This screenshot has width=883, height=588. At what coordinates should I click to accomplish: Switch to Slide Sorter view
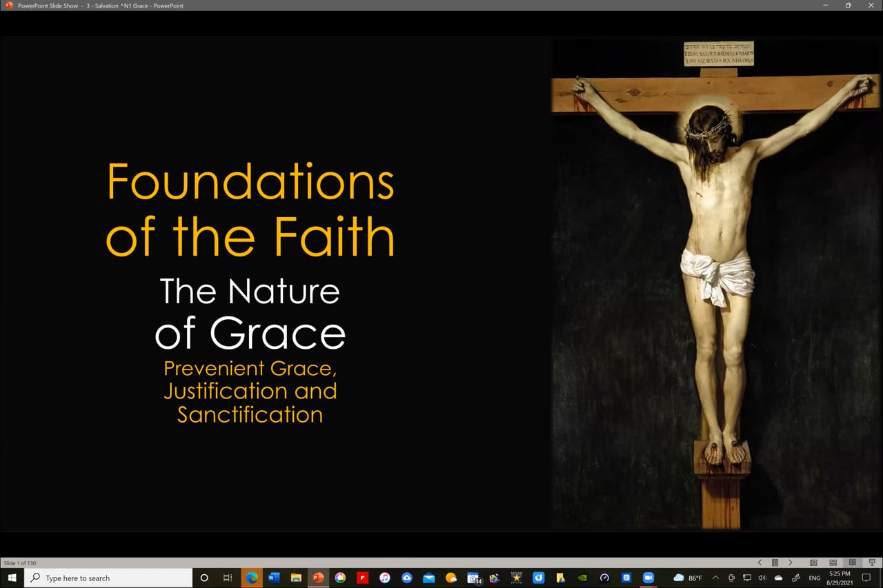tap(833, 562)
